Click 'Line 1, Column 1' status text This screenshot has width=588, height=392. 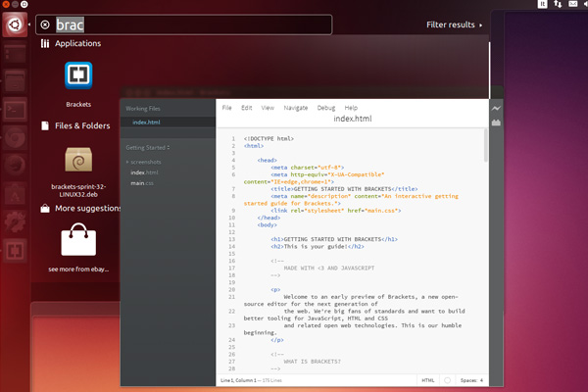pos(238,380)
